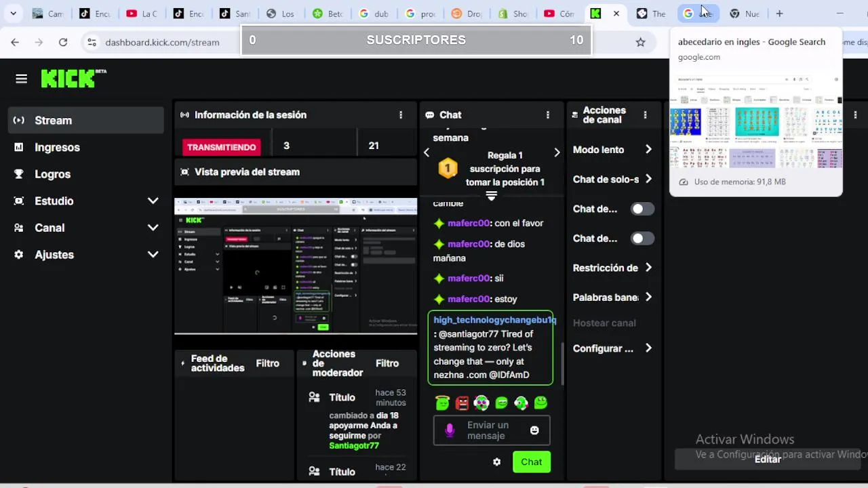868x488 pixels.
Task: Click Filtro in Acciones de moderador
Action: (387, 363)
